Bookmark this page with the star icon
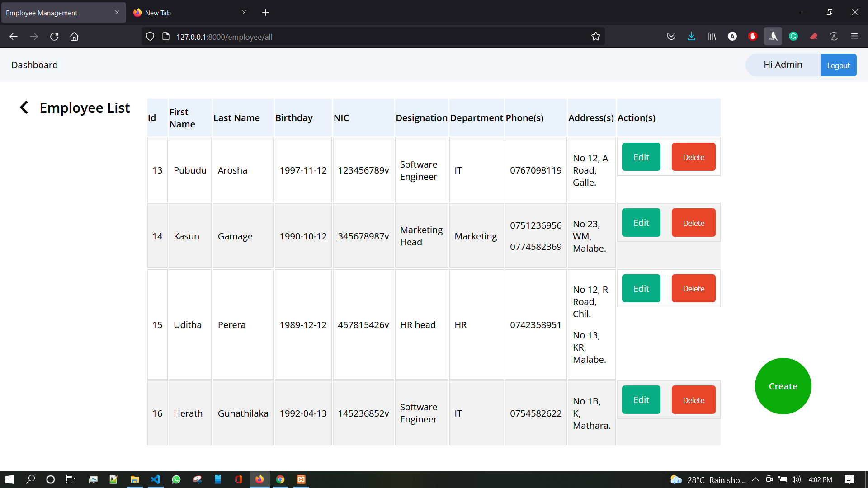This screenshot has width=868, height=488. click(595, 37)
